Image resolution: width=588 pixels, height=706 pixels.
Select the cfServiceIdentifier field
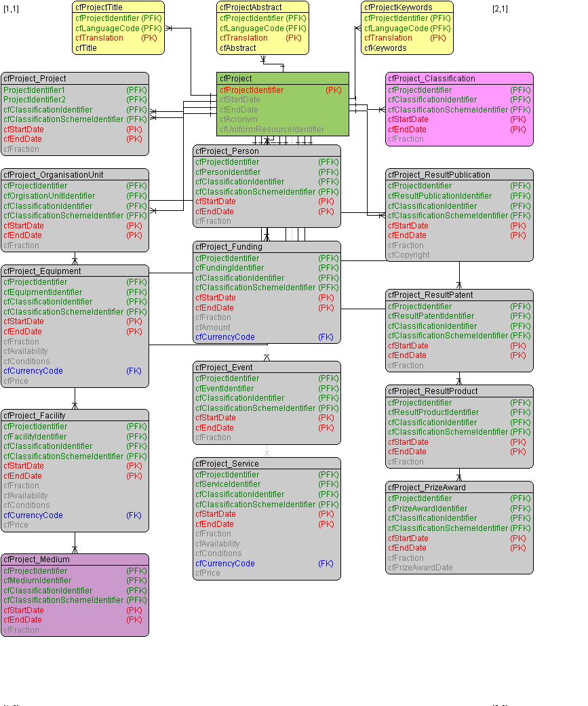(228, 484)
